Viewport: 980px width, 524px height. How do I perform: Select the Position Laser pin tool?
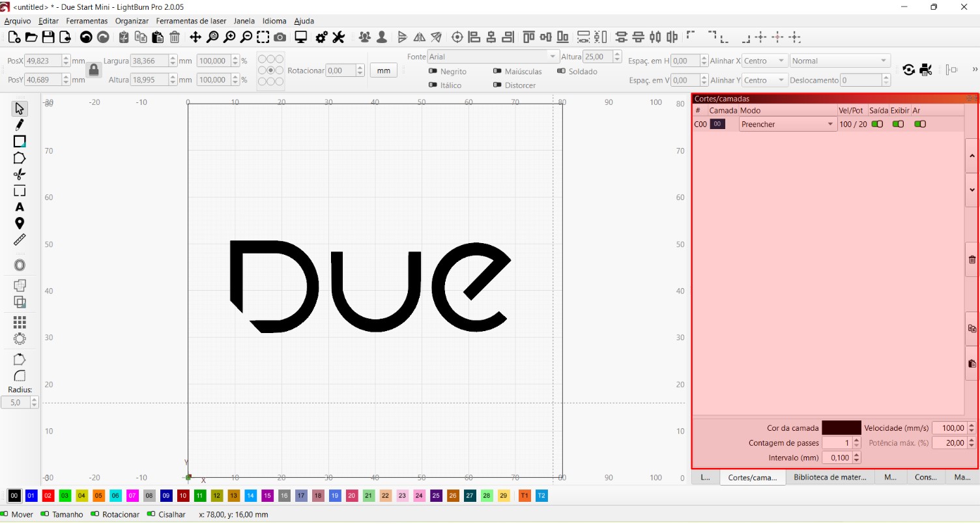coord(20,224)
